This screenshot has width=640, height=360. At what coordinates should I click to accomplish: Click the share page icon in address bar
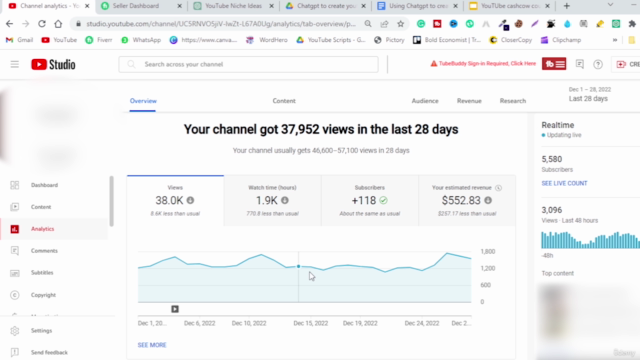pos(384,24)
